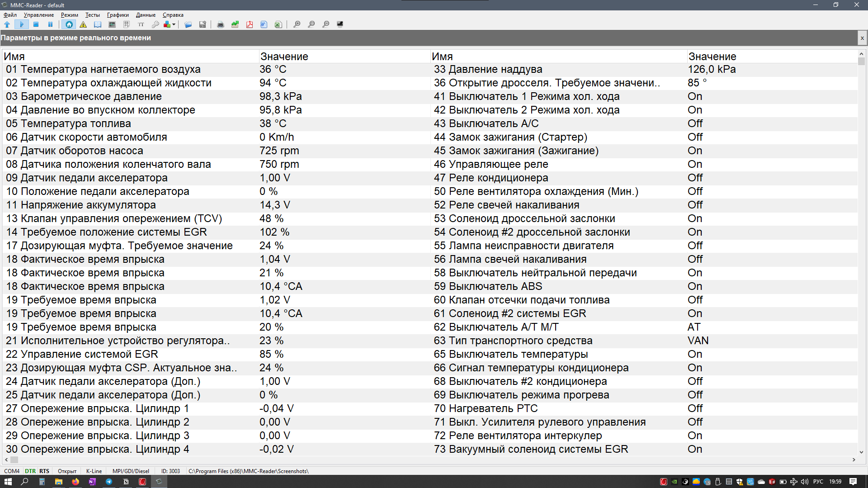Close the real-time parameters panel
The height and width of the screenshot is (488, 868).
point(862,38)
